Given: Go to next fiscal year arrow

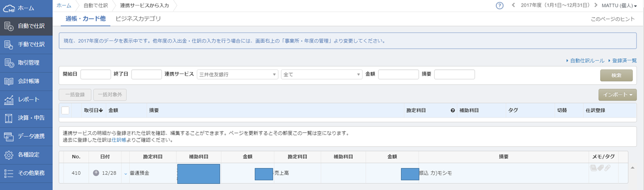Looking at the screenshot, I should 596,6.
